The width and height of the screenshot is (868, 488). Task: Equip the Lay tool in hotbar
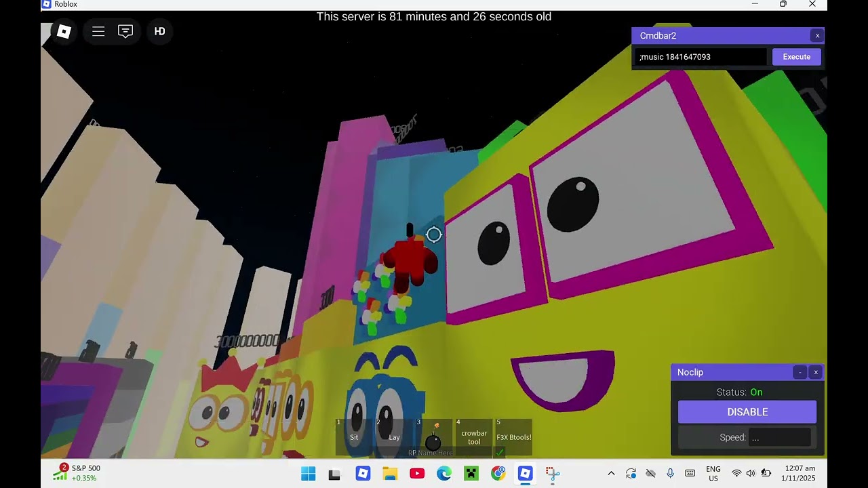click(x=394, y=437)
